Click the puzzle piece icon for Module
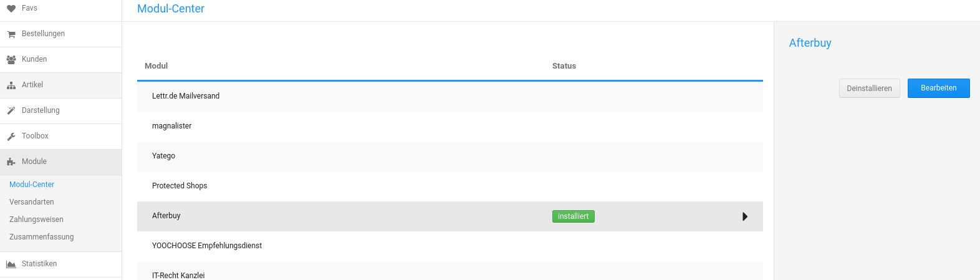This screenshot has width=980, height=280. [11, 162]
